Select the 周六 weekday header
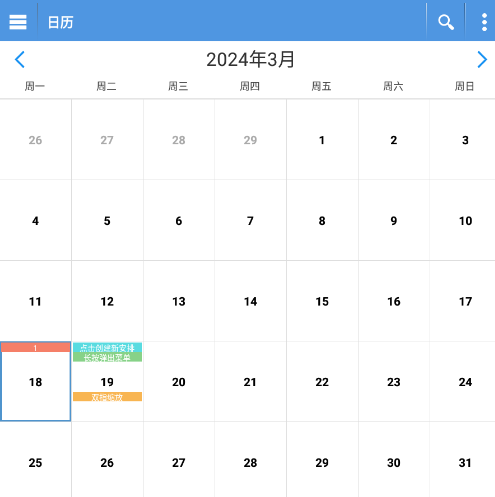 click(x=393, y=87)
